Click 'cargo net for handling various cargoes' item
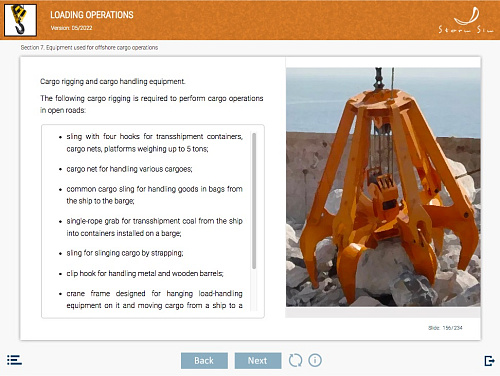This screenshot has width=500, height=376. coord(129,169)
